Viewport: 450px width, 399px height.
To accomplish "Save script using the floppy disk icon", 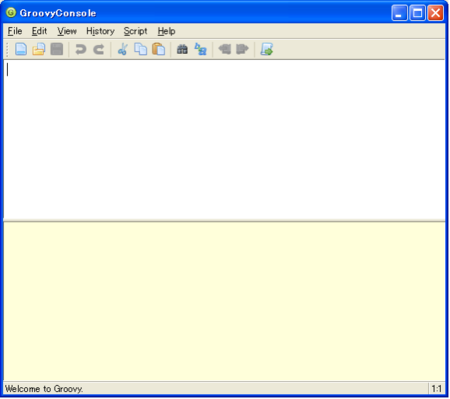I will 57,49.
